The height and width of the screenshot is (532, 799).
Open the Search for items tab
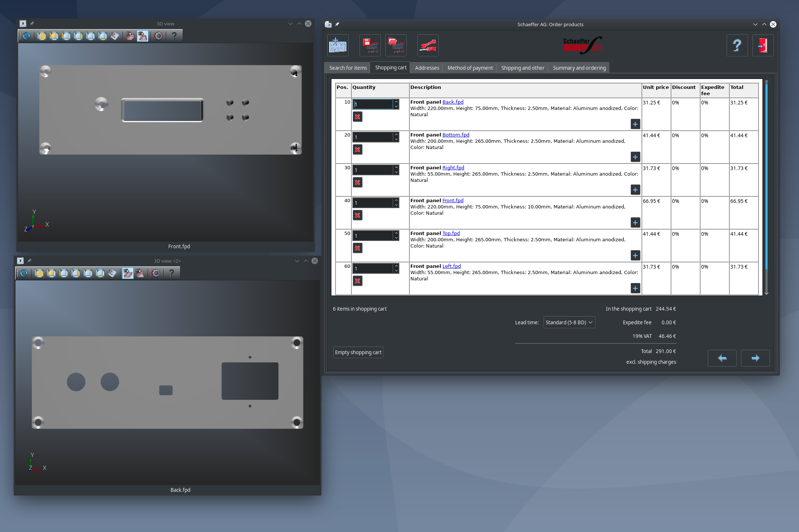(348, 68)
